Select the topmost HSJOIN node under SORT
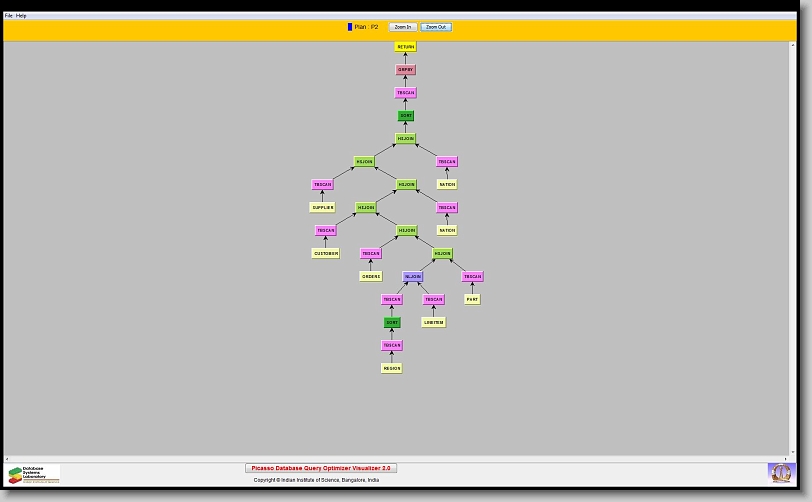The image size is (812, 502). tap(405, 139)
